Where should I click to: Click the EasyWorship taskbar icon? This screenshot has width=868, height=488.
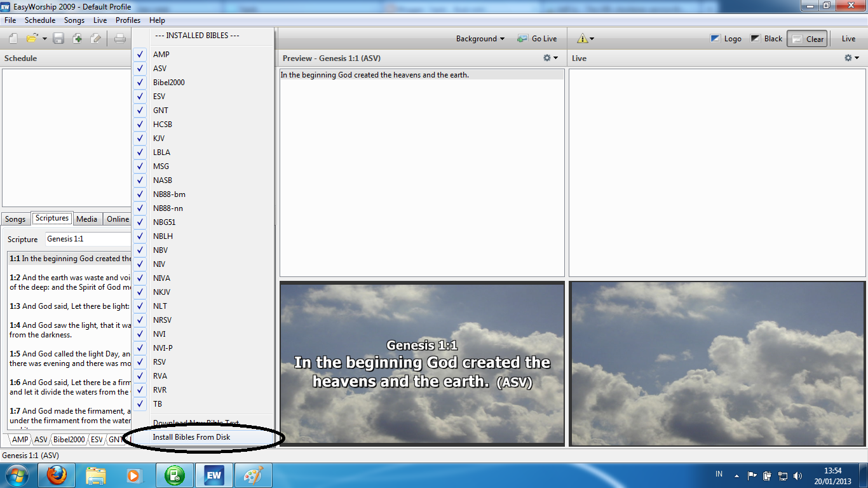[214, 475]
